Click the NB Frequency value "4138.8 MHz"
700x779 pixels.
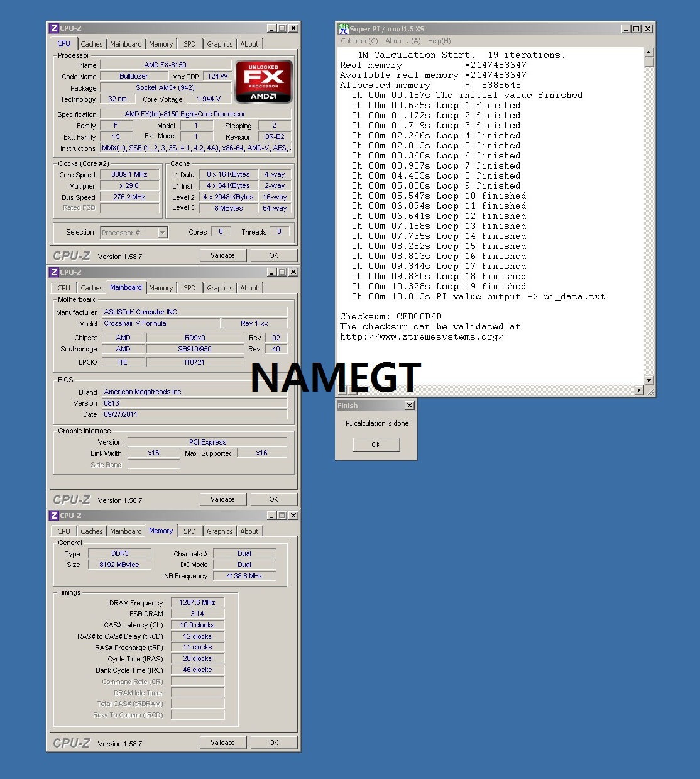click(244, 576)
